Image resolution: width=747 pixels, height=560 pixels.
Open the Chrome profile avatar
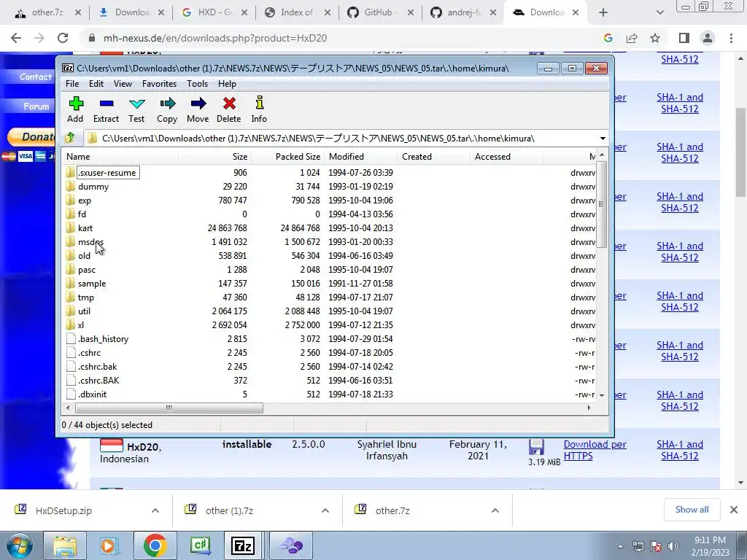pos(708,38)
